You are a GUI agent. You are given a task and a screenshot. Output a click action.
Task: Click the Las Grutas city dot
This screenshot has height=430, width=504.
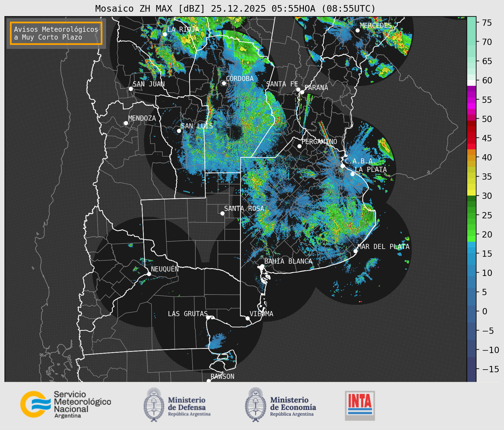(208, 317)
